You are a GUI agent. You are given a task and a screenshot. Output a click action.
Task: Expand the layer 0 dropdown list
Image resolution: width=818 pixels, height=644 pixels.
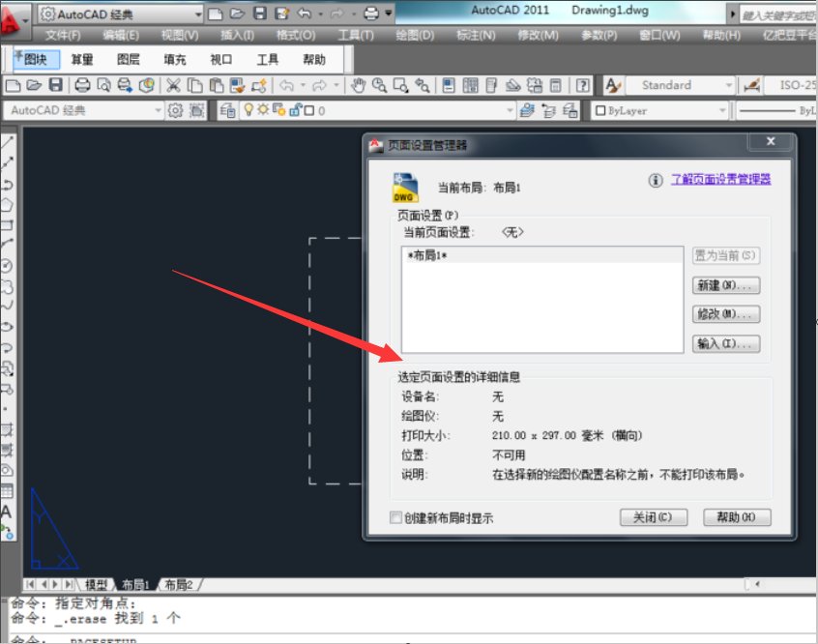tap(511, 109)
